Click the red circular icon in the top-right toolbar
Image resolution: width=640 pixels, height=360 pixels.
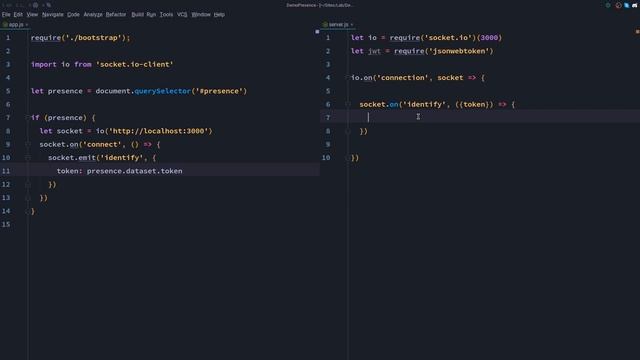click(x=618, y=5)
